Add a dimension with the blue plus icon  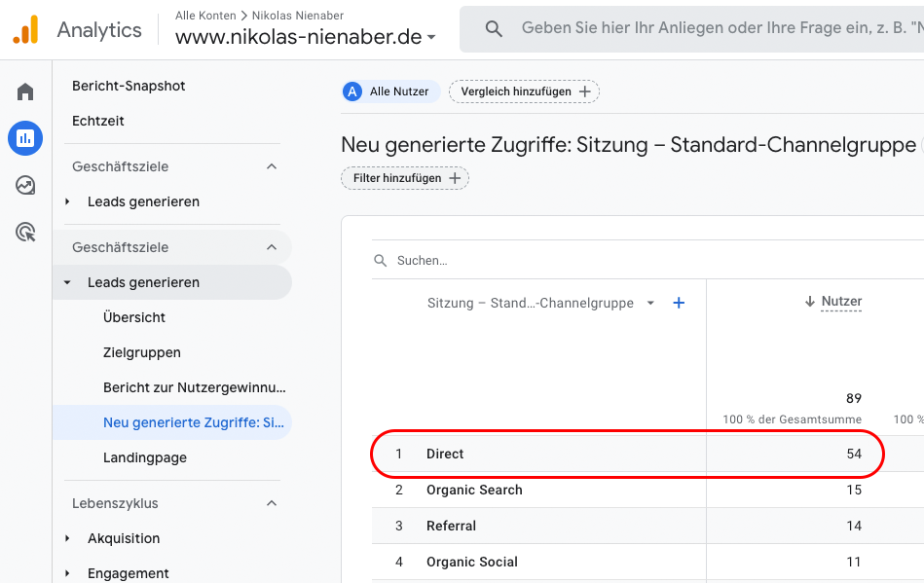tap(679, 303)
